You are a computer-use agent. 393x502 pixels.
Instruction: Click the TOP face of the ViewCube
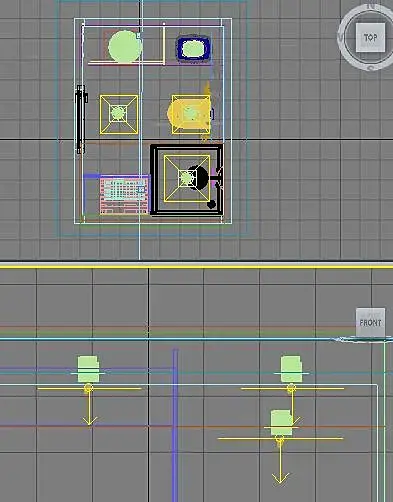pyautogui.click(x=370, y=37)
